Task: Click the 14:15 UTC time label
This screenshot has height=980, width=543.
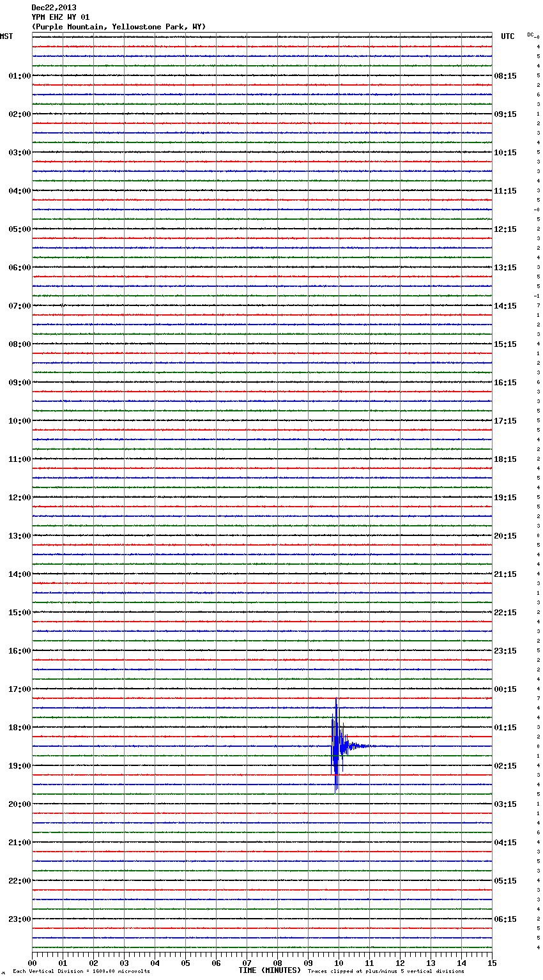Action: [x=505, y=306]
